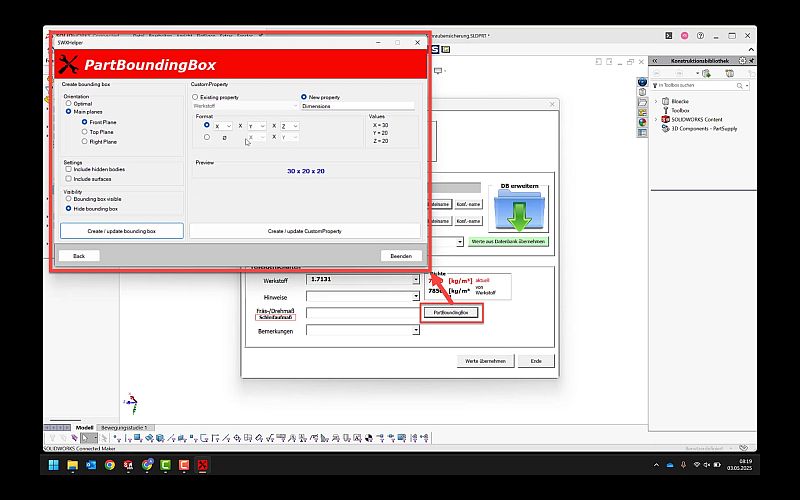800x500 pixels.
Task: Open File Explorer from the taskbar
Action: click(72, 465)
